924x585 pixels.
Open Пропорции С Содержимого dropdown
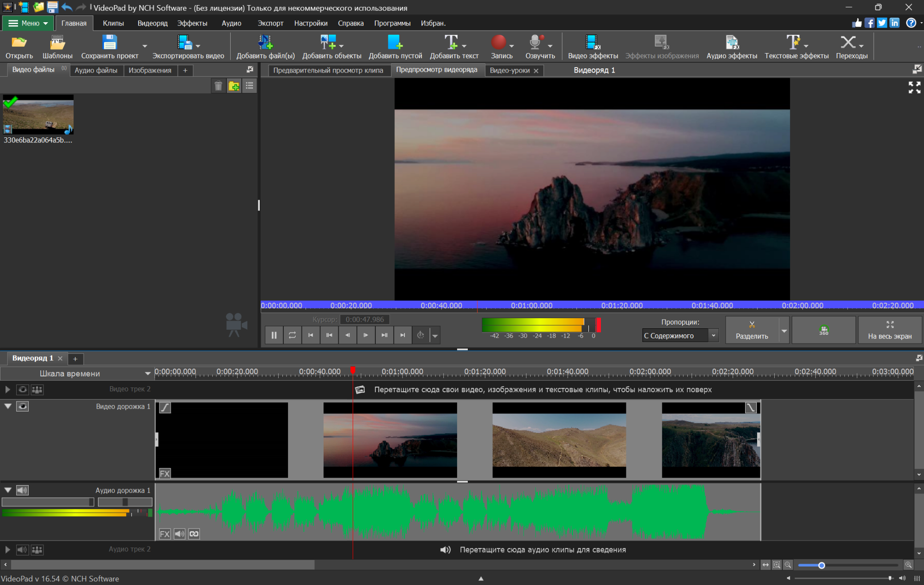(713, 336)
